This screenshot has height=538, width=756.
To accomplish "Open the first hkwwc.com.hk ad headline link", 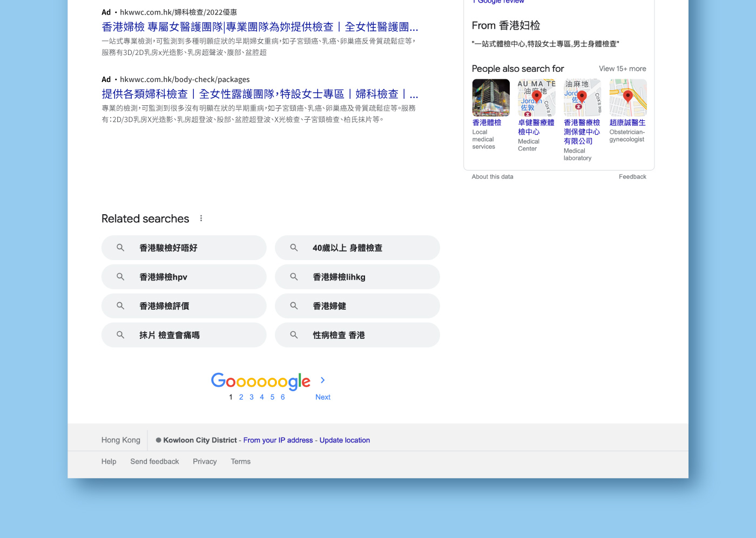I will pyautogui.click(x=260, y=27).
